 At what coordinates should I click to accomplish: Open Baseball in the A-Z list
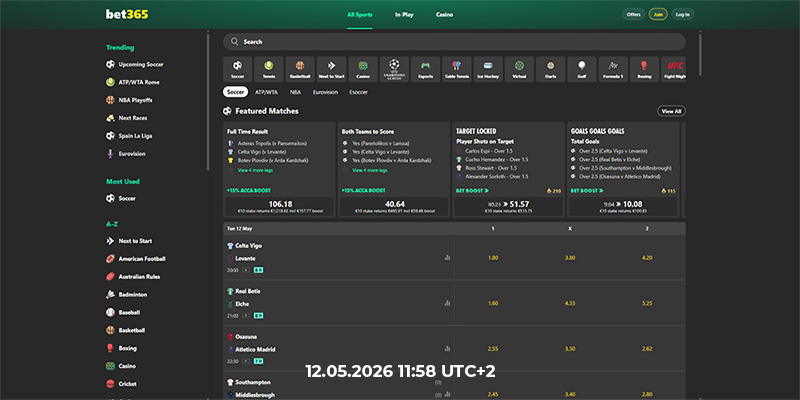[x=123, y=312]
